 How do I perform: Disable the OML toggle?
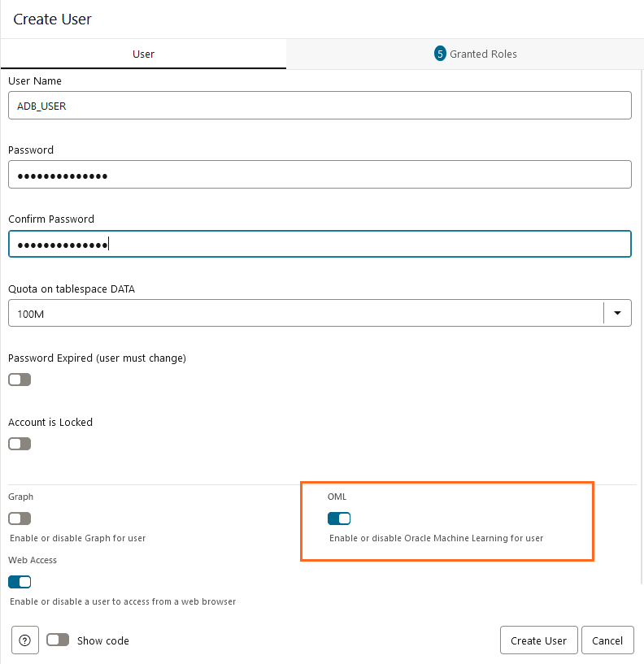(338, 518)
